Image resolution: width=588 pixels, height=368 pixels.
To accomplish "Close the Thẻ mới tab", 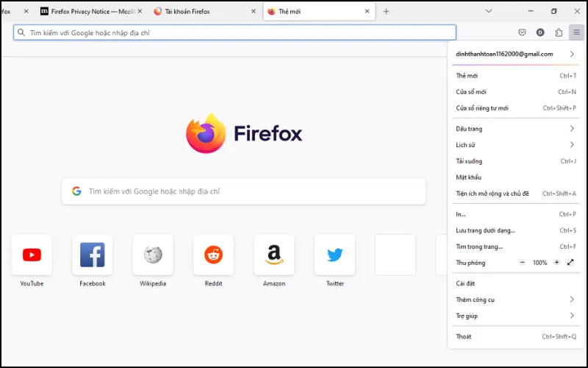I will click(x=367, y=11).
